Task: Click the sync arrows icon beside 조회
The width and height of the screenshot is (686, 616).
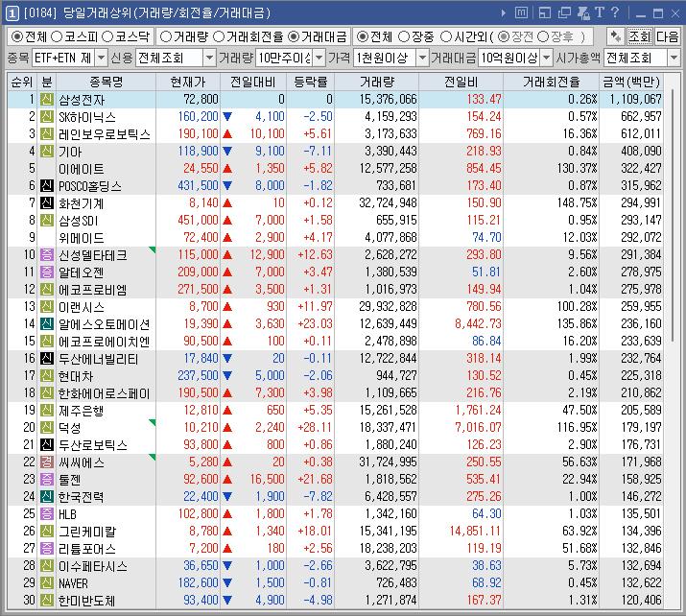Action: (615, 36)
